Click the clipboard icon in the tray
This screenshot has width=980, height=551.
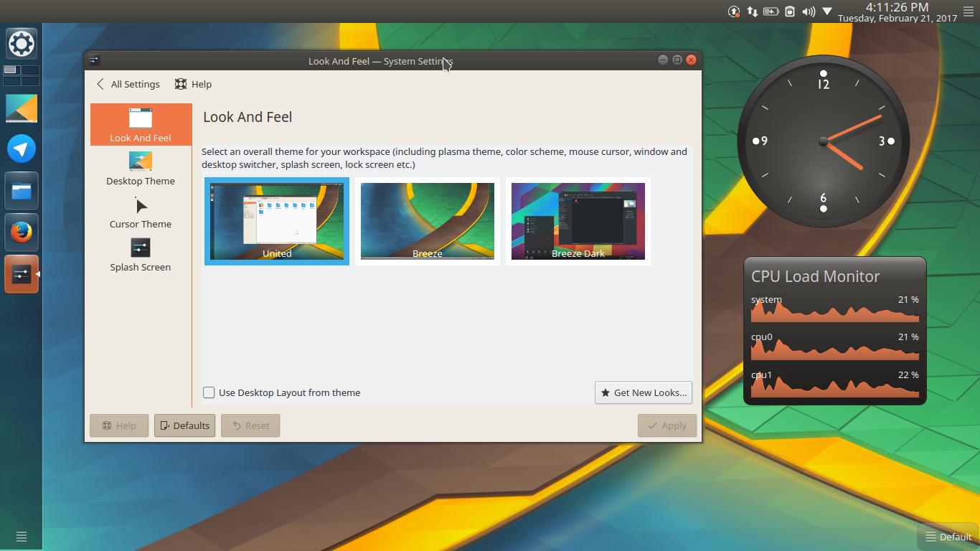coord(790,11)
